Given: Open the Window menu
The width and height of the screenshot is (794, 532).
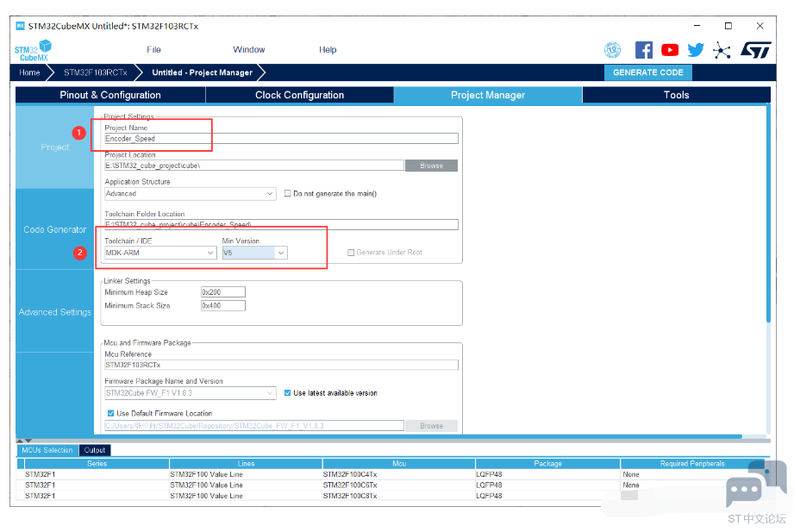Looking at the screenshot, I should click(248, 50).
